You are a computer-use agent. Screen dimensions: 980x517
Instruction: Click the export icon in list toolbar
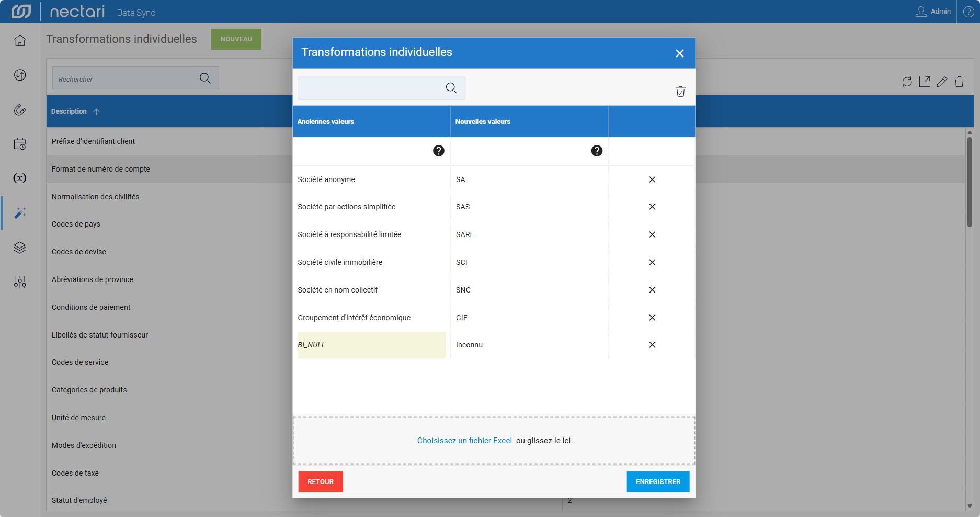pos(925,82)
